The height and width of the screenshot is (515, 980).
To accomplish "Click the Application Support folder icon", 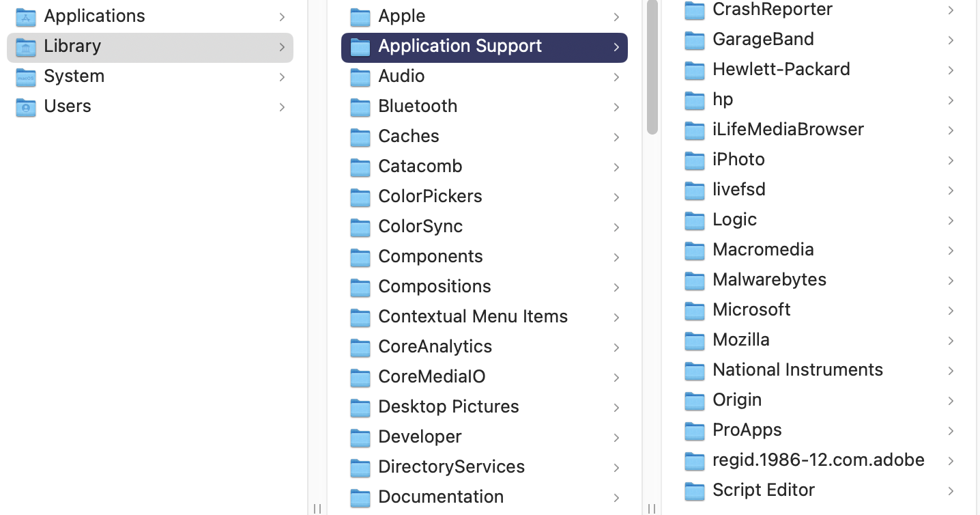I will (360, 46).
